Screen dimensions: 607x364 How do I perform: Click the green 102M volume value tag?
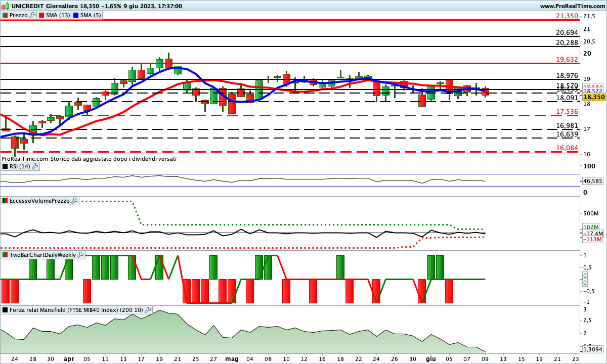tap(591, 227)
